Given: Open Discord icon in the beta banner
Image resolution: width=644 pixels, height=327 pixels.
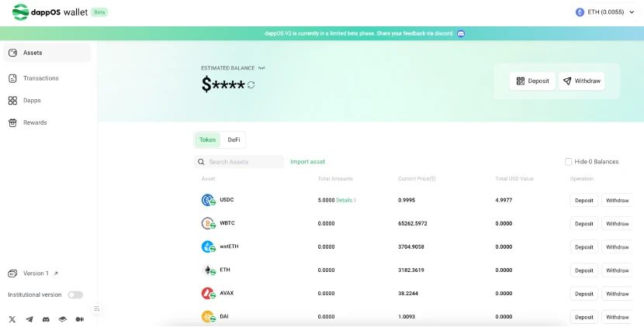Looking at the screenshot, I should tap(461, 33).
